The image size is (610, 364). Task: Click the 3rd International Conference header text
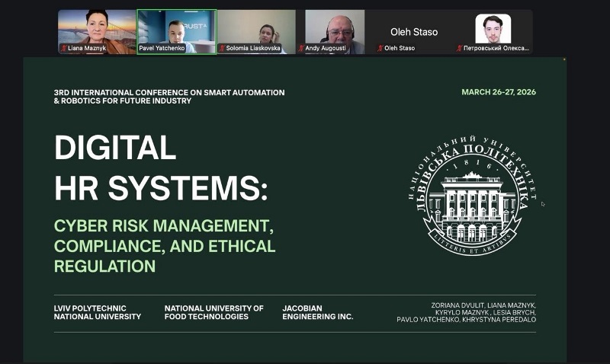[x=169, y=96]
